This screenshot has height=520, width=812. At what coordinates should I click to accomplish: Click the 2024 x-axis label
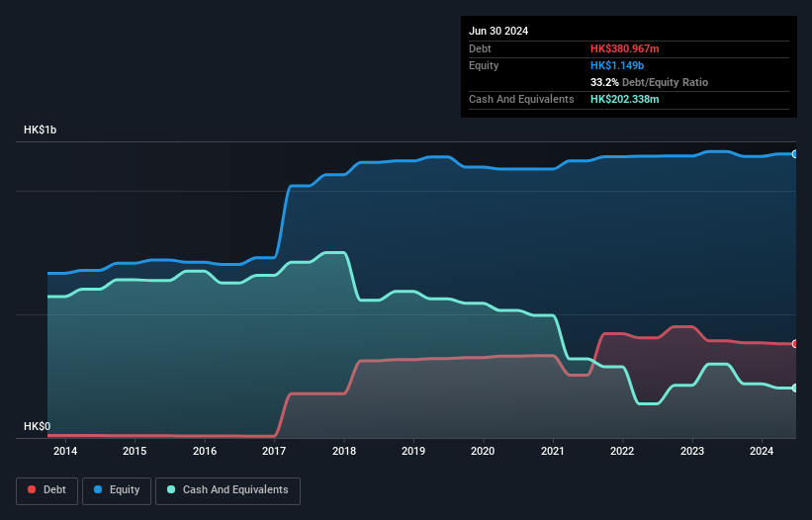click(x=762, y=451)
